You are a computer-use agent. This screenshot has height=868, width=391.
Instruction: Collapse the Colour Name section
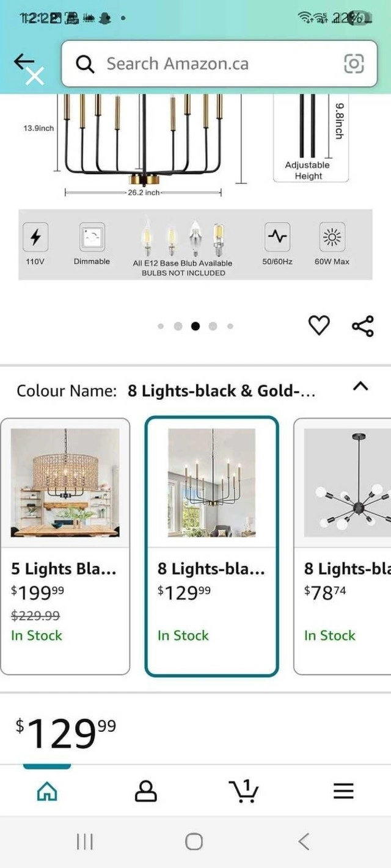coord(360,386)
